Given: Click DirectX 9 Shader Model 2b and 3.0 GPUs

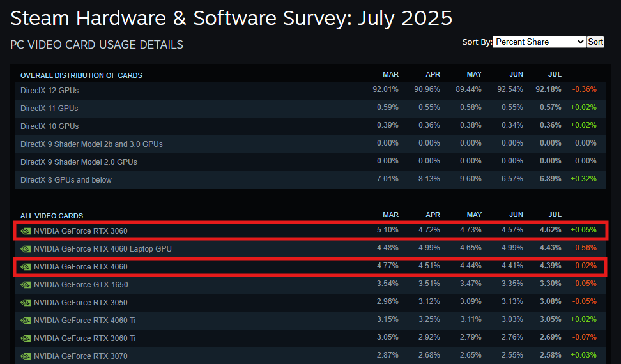Looking at the screenshot, I should pos(91,144).
